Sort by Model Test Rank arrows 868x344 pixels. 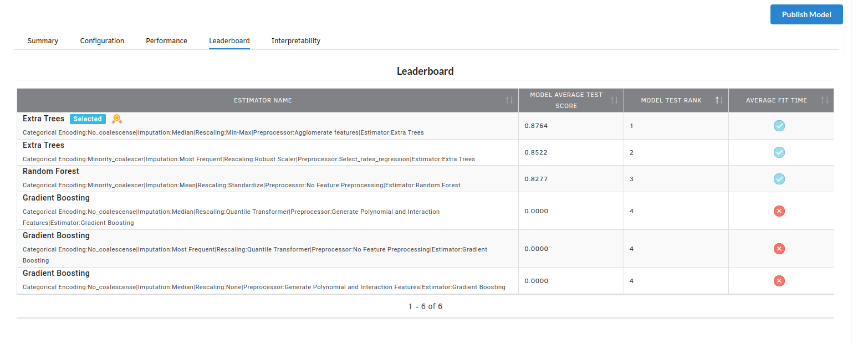719,100
